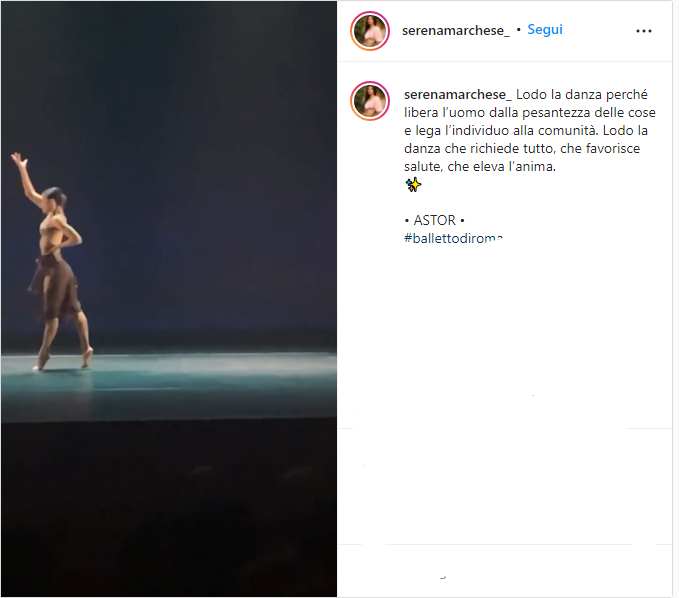Open the profile avatar beside the caption
The width and height of the screenshot is (679, 598).
(x=370, y=100)
